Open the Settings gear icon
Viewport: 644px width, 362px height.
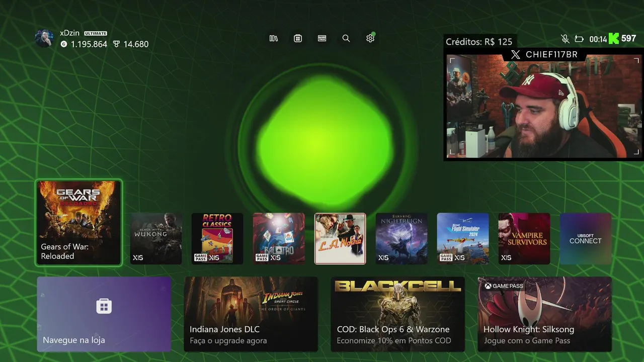click(370, 38)
